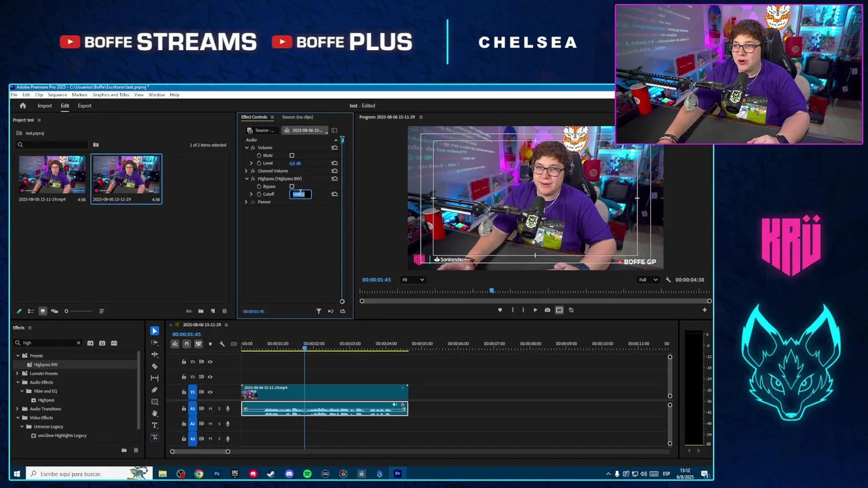
Task: Reset the Channel Volume effect
Action: [x=334, y=171]
